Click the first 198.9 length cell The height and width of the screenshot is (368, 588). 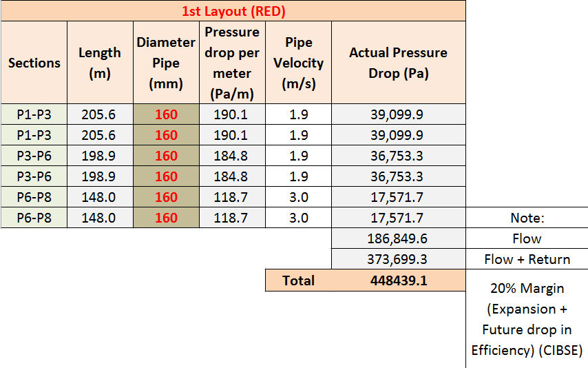(x=99, y=156)
